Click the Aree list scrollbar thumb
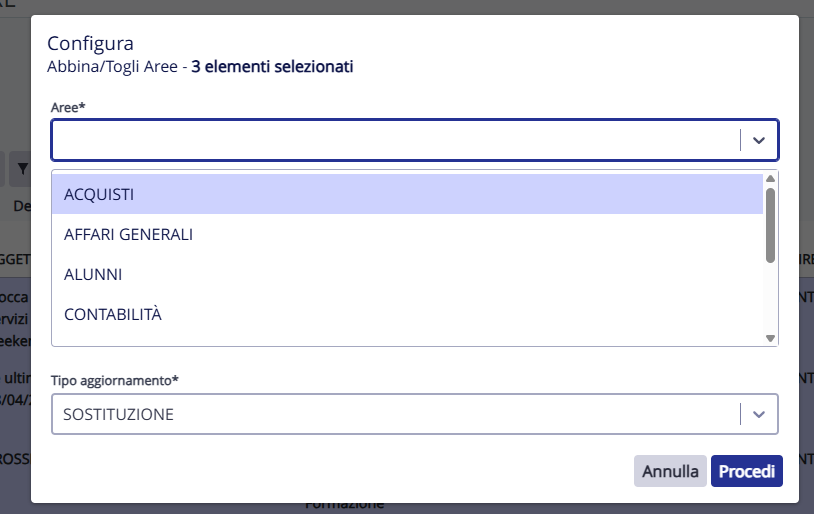814x514 pixels. coord(770,225)
